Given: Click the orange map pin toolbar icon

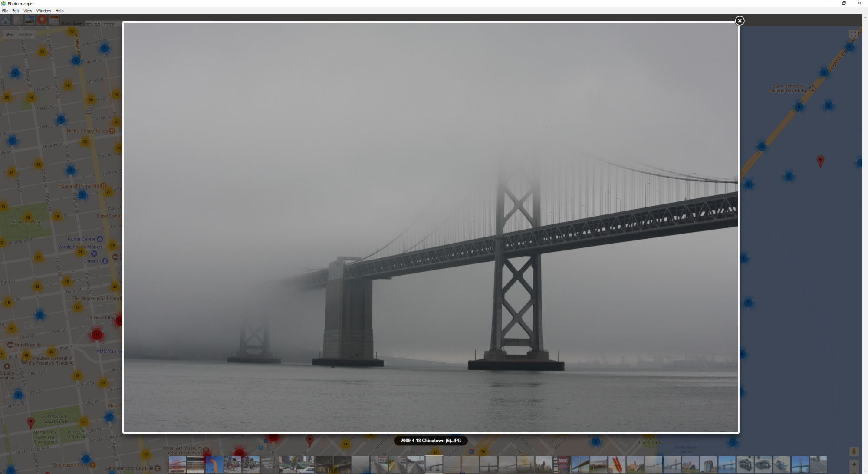Looking at the screenshot, I should pos(42,20).
